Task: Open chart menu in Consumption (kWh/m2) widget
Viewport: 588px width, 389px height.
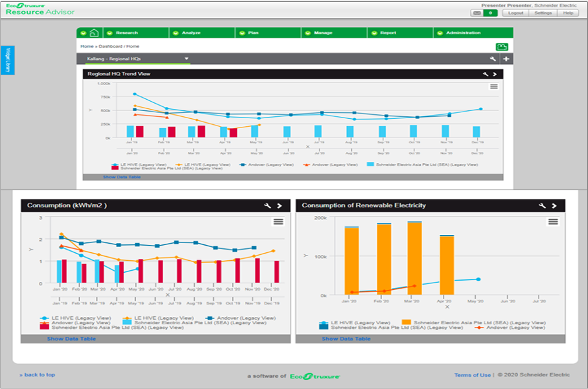Action: click(278, 222)
